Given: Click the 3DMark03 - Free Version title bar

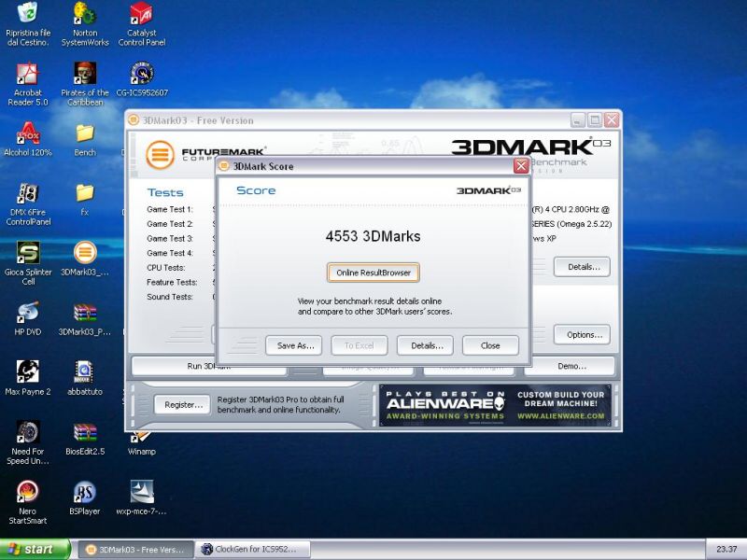Looking at the screenshot, I should (x=347, y=120).
